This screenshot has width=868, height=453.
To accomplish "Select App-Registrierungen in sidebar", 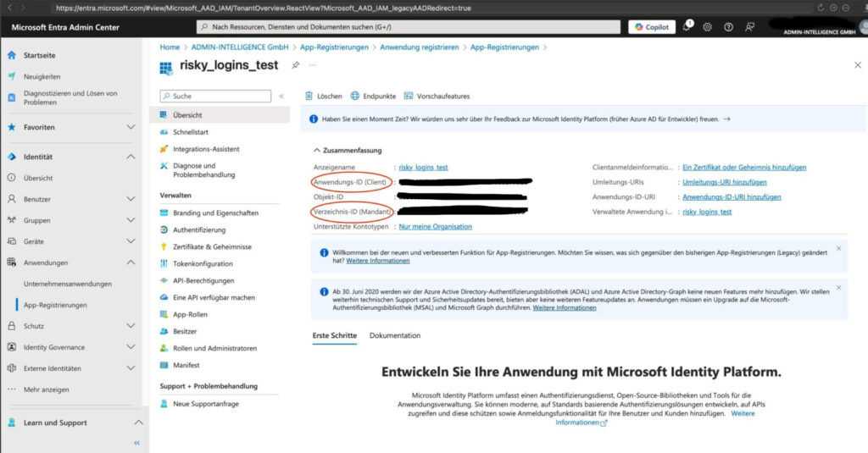I will (55, 305).
